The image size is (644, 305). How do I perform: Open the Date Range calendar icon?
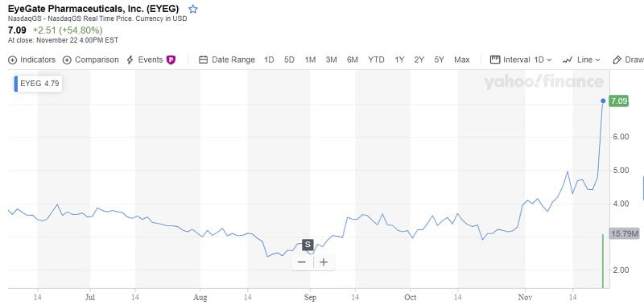click(x=203, y=60)
